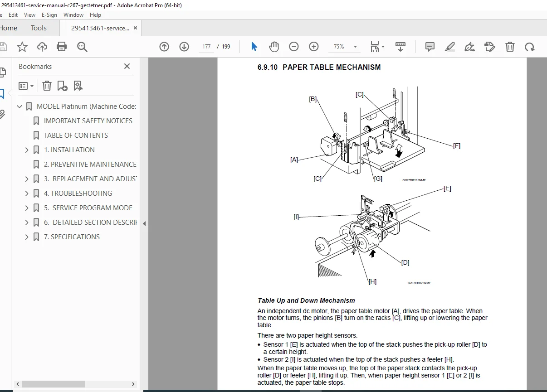Click the page number field showing 177
547x392 pixels.
tap(206, 47)
